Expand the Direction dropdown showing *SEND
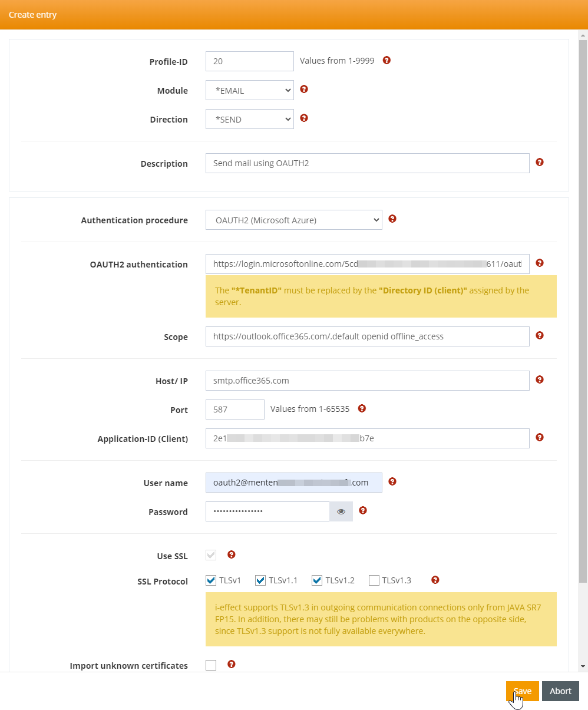This screenshot has width=588, height=710. (x=250, y=120)
